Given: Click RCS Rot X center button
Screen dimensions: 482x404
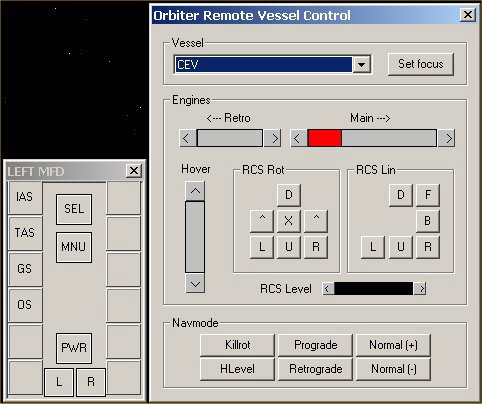Looking at the screenshot, I should click(289, 221).
